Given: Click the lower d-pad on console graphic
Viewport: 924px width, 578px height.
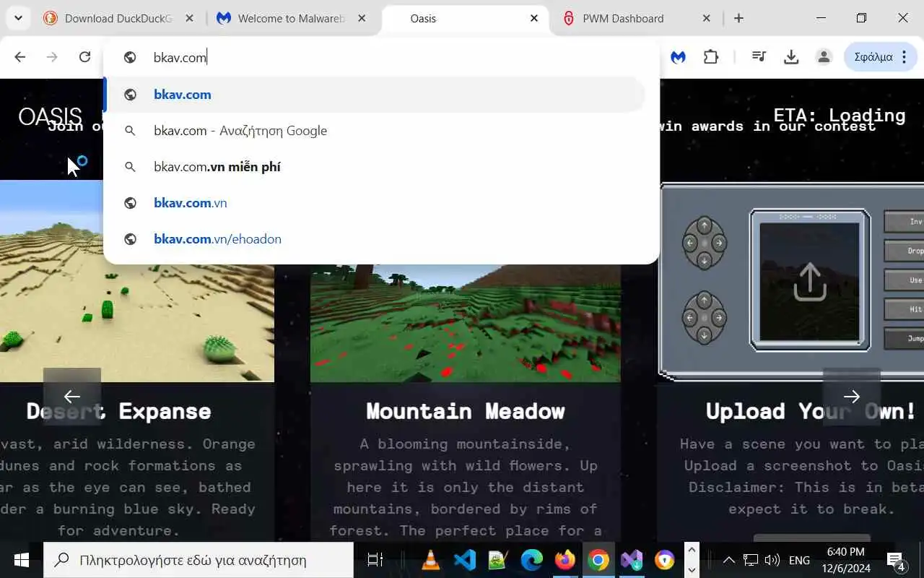Looking at the screenshot, I should [x=705, y=318].
